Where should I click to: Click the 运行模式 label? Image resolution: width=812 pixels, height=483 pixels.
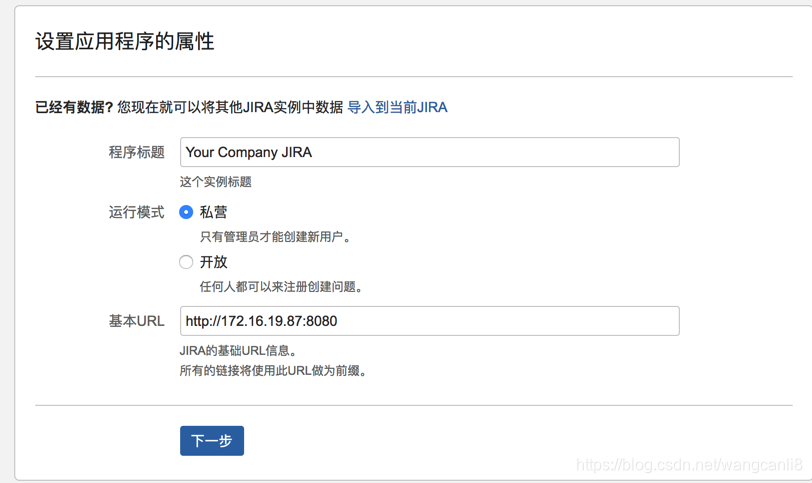pyautogui.click(x=137, y=212)
